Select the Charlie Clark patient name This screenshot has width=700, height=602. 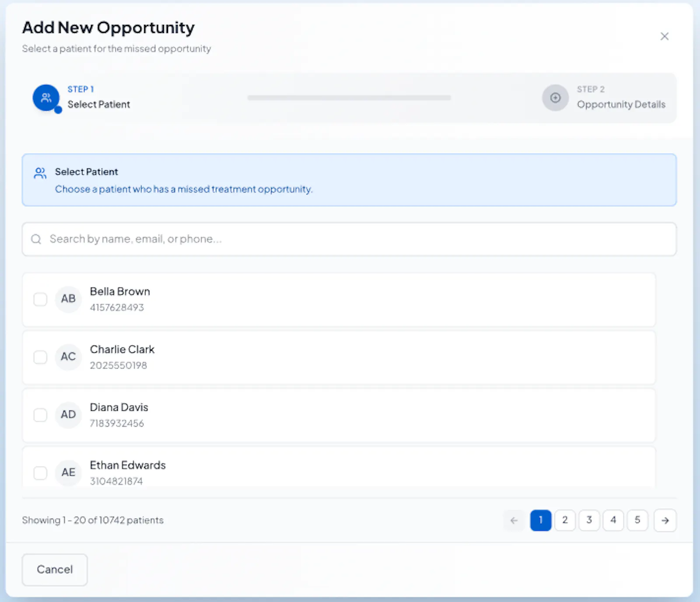122,349
